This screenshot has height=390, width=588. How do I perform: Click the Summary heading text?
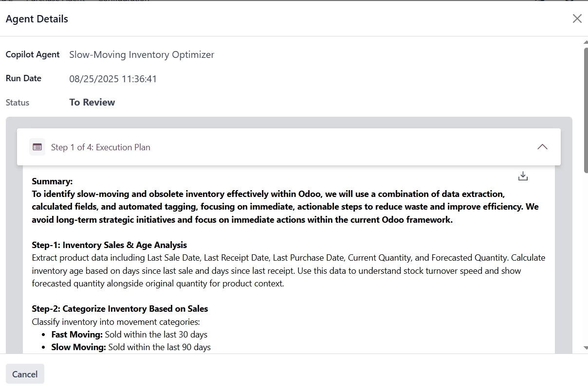point(52,181)
